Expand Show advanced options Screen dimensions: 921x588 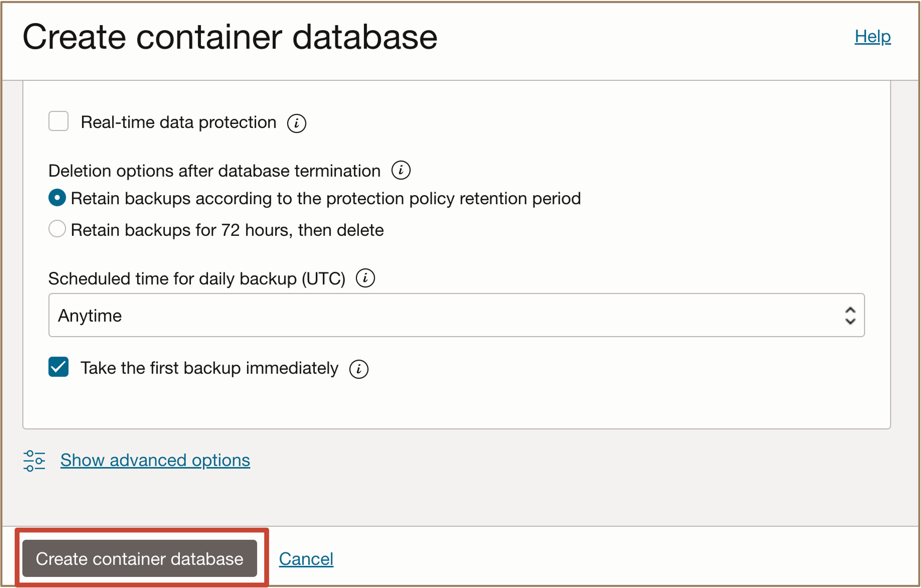(x=155, y=460)
